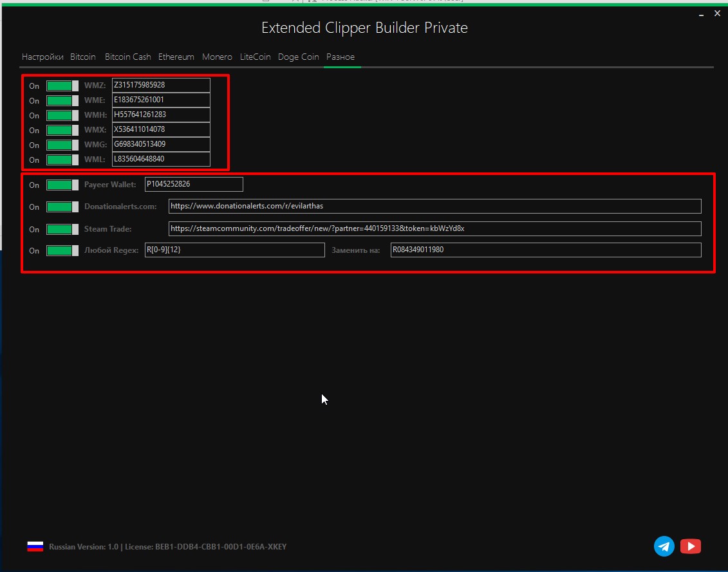Toggle the WME switch
This screenshot has width=728, height=572.
click(62, 101)
